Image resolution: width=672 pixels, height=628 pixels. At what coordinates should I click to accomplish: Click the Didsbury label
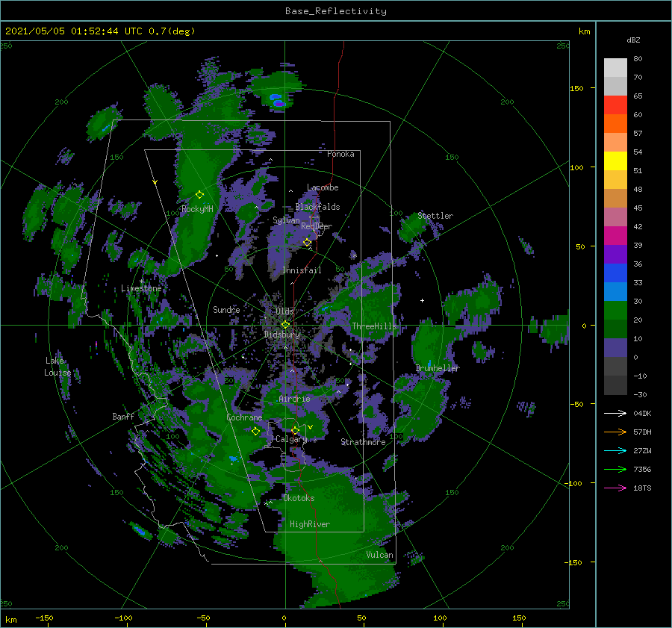coord(281,335)
